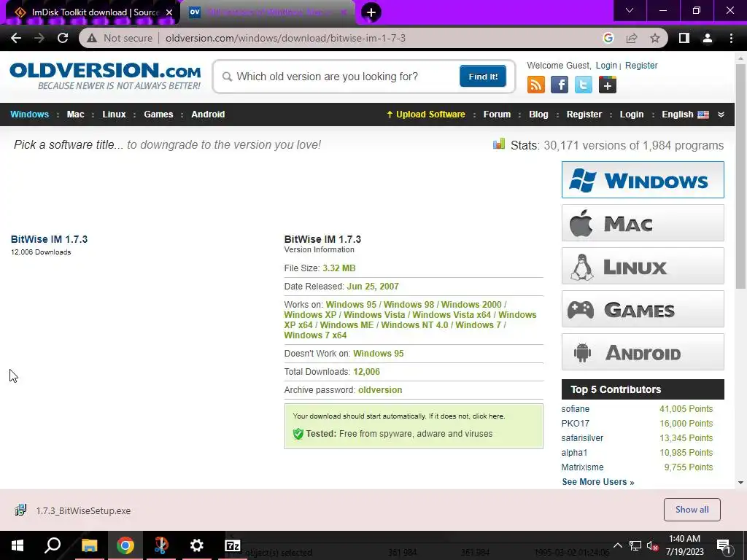Open Chrome side panel
The height and width of the screenshot is (560, 747).
[684, 38]
